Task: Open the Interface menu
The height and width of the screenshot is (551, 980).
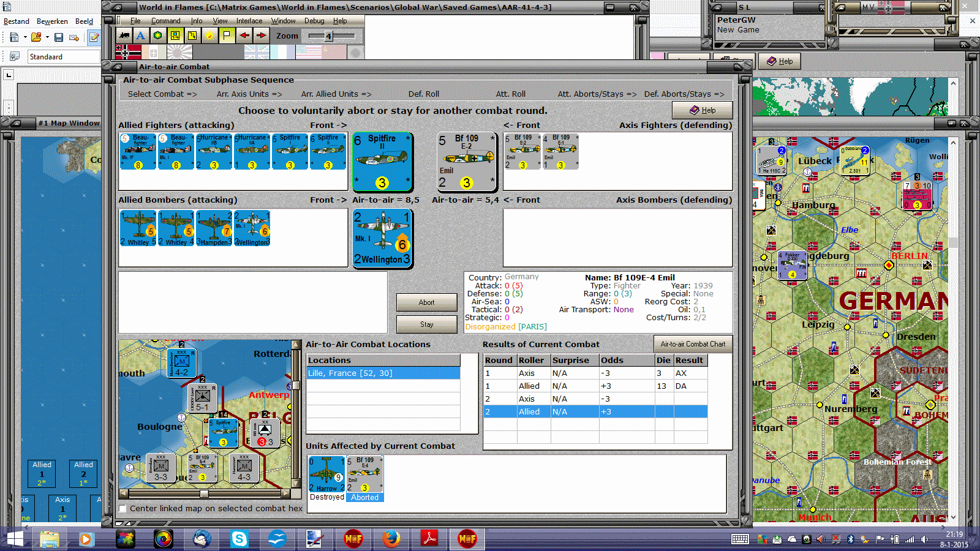Action: click(249, 21)
